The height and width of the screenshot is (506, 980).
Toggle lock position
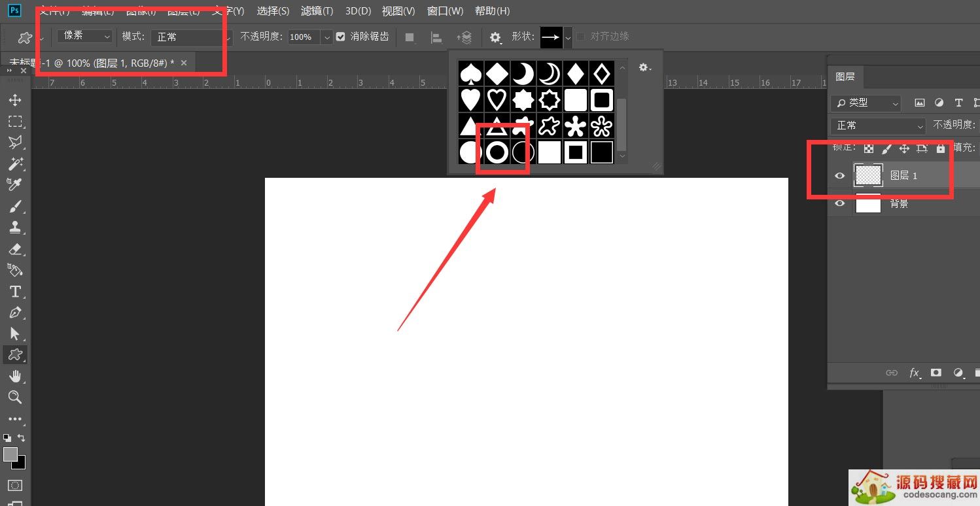904,148
